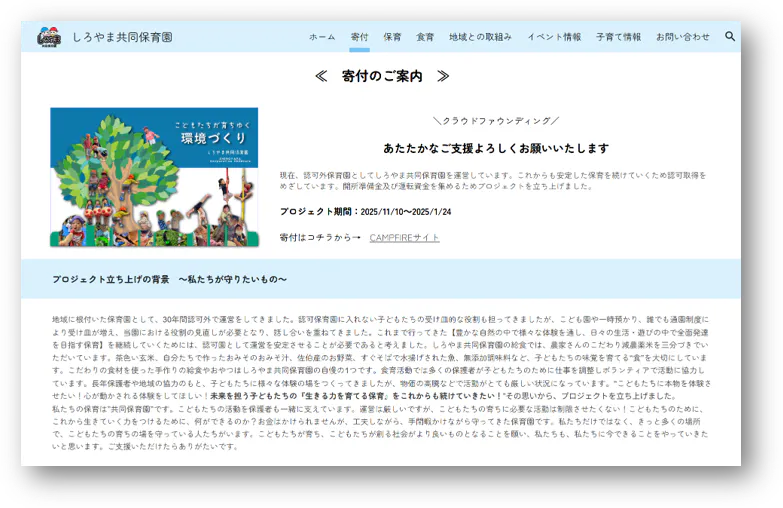Go to the ホーム menu item
The height and width of the screenshot is (508, 783).
[x=322, y=37]
